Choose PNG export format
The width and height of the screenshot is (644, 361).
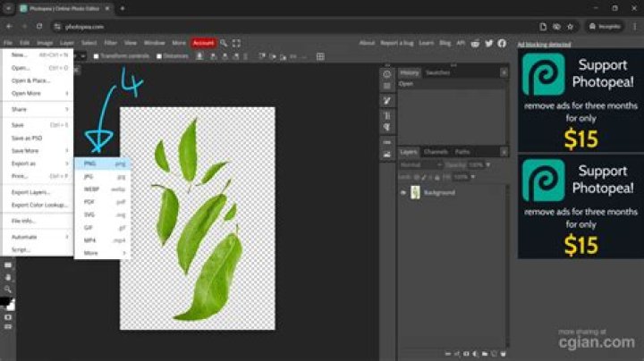102,164
